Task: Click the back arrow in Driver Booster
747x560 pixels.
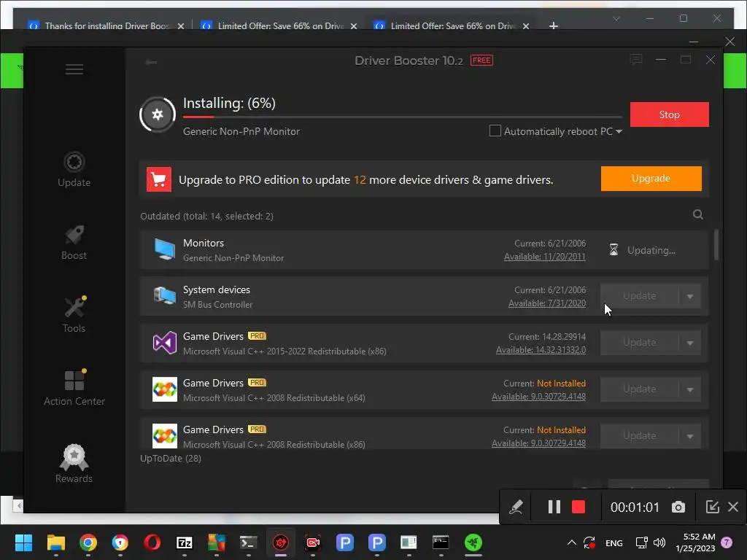Action: tap(152, 62)
